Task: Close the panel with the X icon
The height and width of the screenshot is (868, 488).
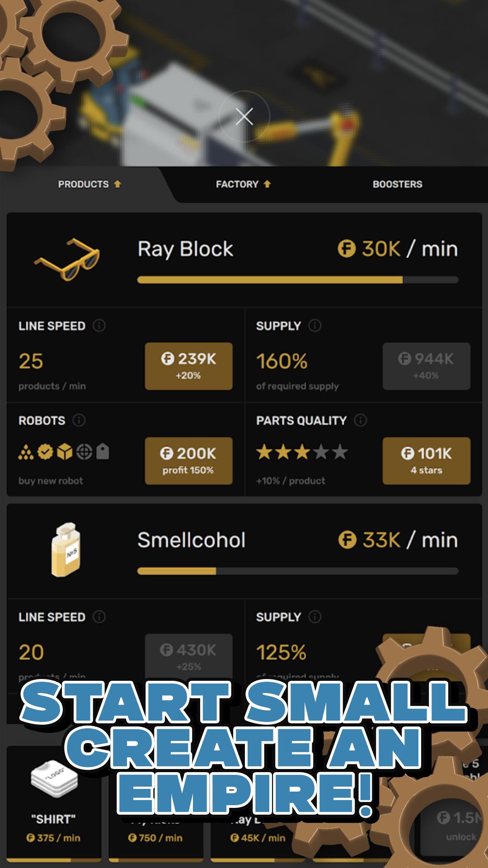Action: (244, 117)
